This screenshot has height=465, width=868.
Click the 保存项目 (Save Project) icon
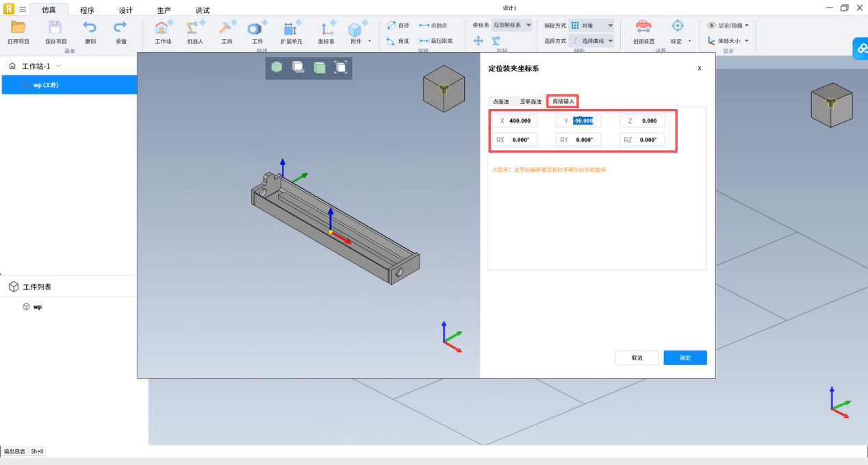[55, 28]
